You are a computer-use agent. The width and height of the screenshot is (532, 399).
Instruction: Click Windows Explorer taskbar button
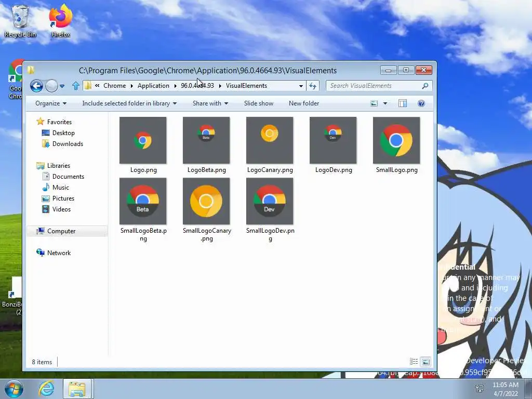click(x=77, y=389)
